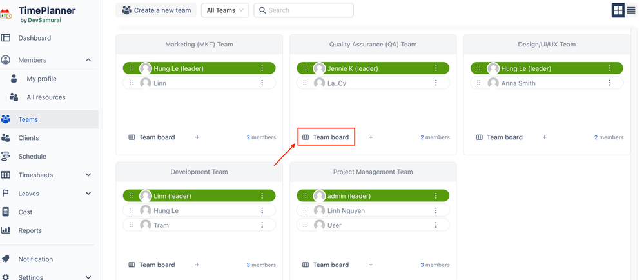The height and width of the screenshot is (280, 644).
Task: Expand the Timesheets sidebar section
Action: [x=88, y=175]
